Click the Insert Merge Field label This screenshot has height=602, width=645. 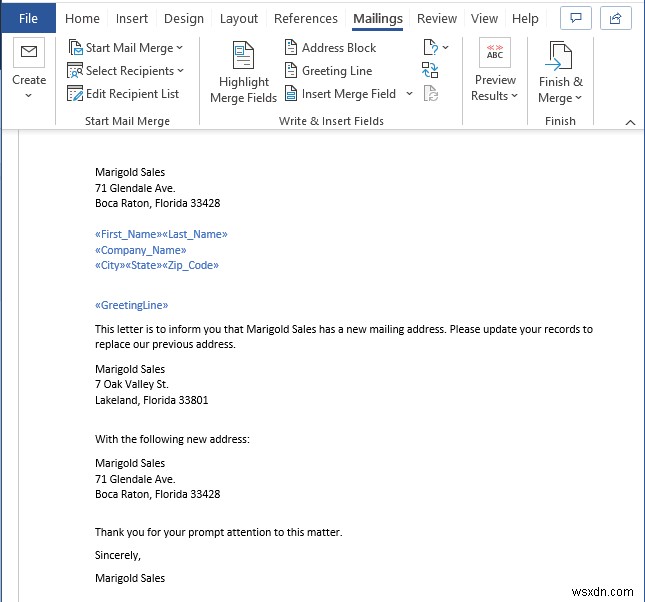[349, 94]
